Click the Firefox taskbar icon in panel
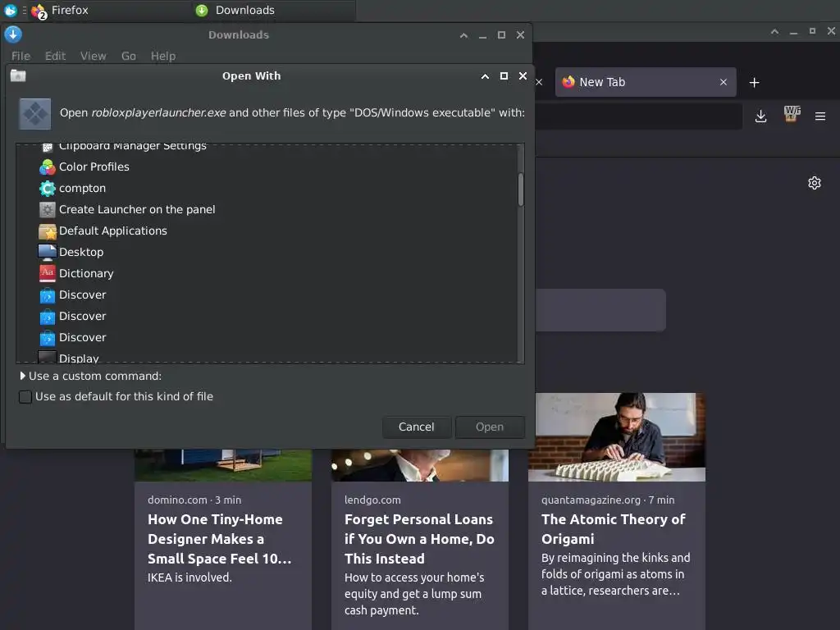This screenshot has width=840, height=630. (39, 11)
